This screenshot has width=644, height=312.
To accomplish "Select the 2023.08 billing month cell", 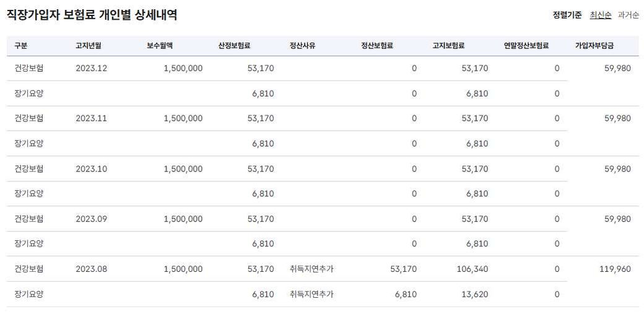I will tap(92, 269).
